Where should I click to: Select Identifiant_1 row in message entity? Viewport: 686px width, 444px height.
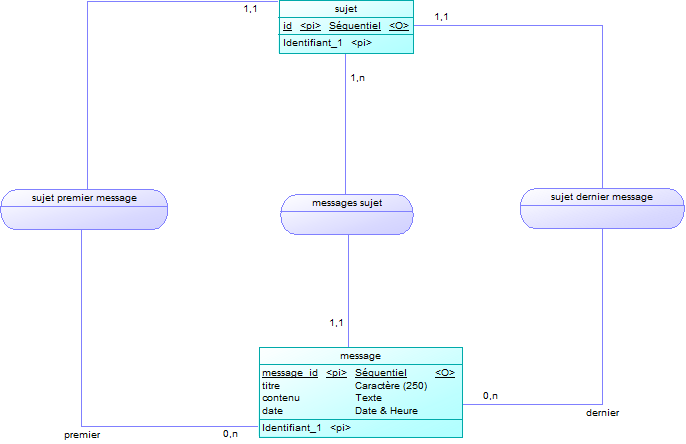pos(291,428)
